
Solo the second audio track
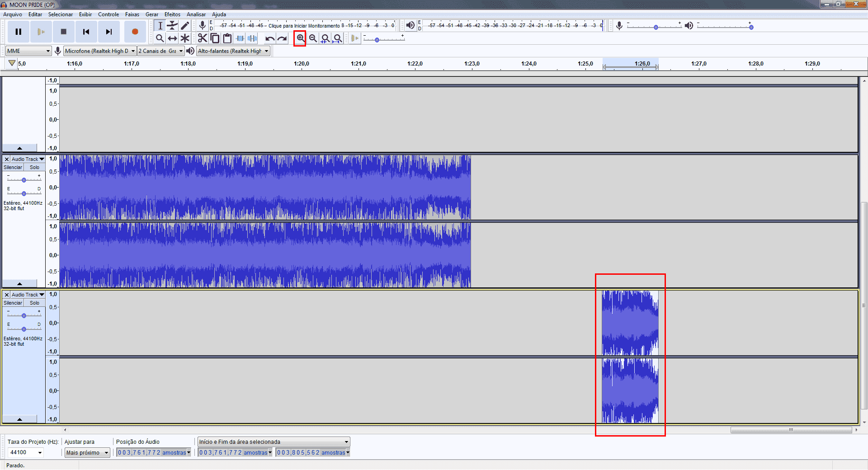pyautogui.click(x=35, y=167)
